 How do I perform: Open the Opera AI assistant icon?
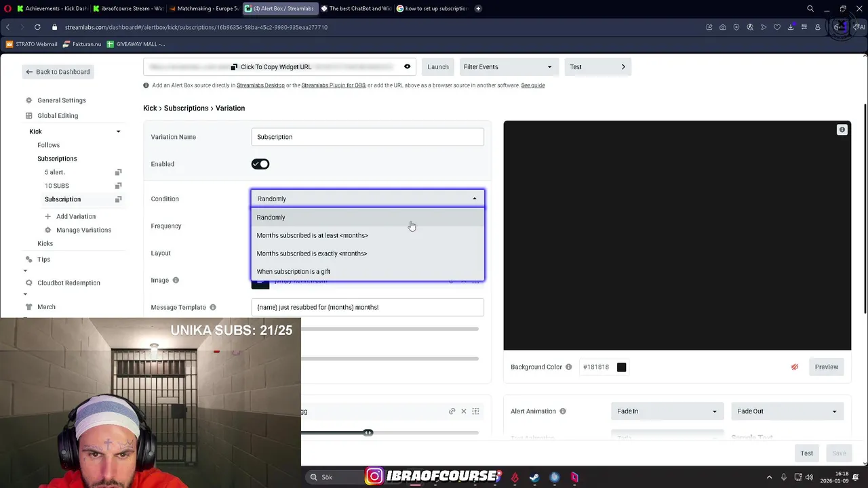[859, 27]
